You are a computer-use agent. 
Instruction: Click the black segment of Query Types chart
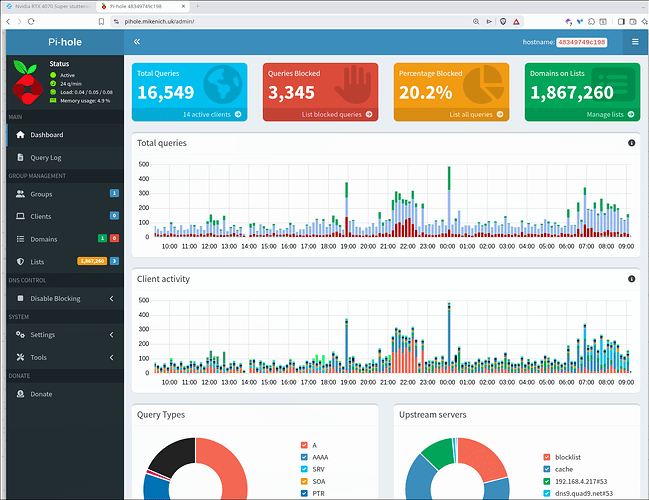(x=176, y=453)
